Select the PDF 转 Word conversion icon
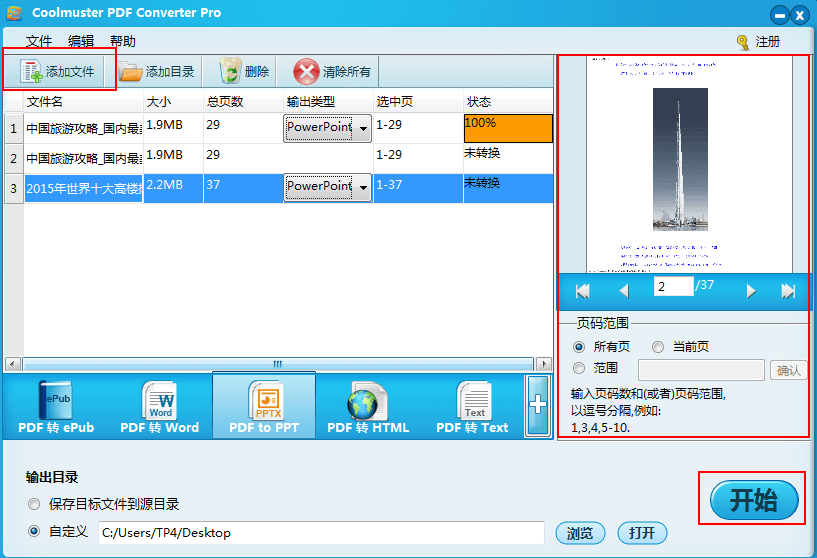817x558 pixels. 159,400
